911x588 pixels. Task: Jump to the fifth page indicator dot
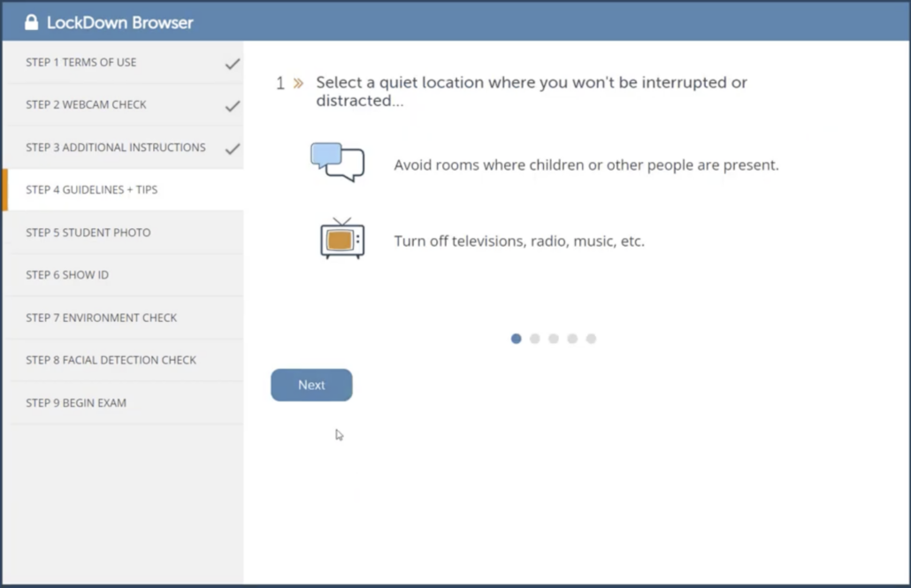click(591, 338)
